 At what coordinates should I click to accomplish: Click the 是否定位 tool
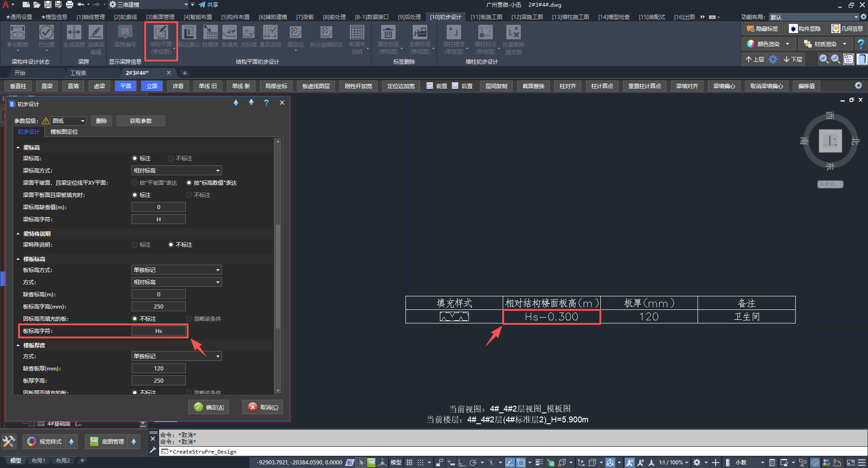point(270,36)
